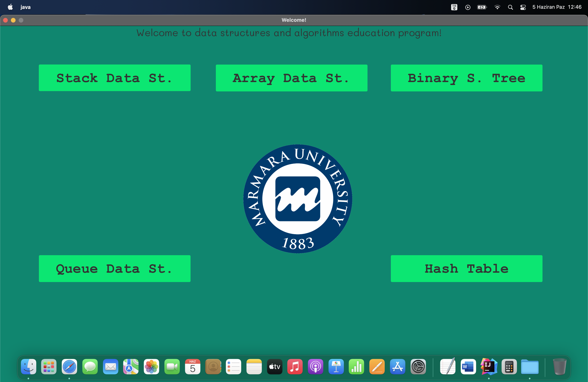
Task: Open System Preferences gear icon
Action: pyautogui.click(x=418, y=366)
